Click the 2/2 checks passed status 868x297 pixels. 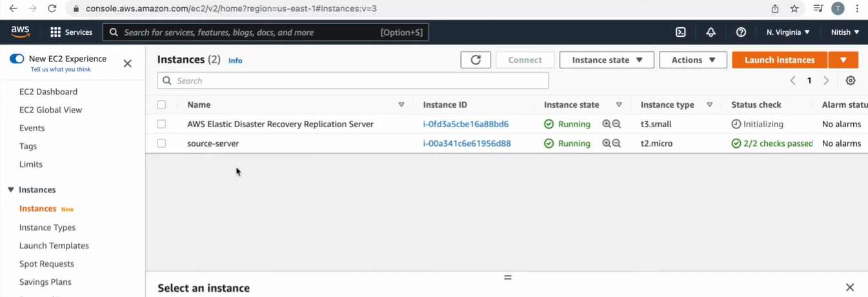click(778, 143)
